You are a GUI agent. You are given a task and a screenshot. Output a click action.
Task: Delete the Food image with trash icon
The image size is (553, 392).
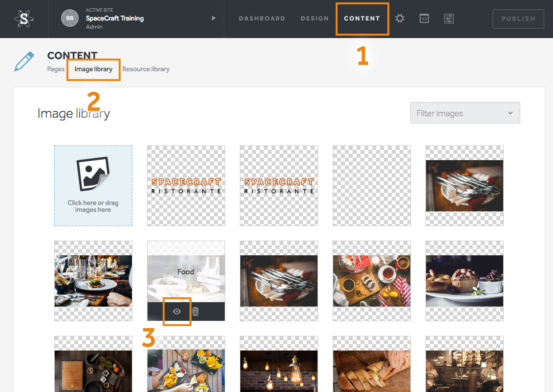pyautogui.click(x=195, y=311)
